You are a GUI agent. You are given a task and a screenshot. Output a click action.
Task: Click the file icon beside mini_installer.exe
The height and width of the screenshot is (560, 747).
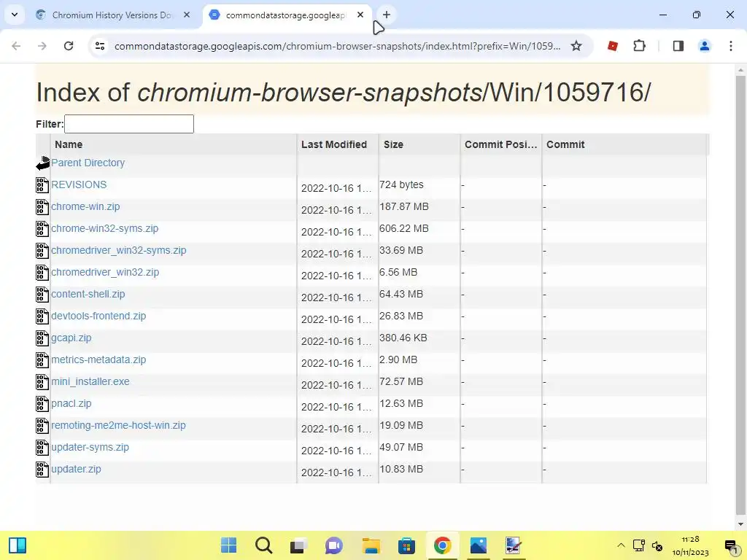42,382
